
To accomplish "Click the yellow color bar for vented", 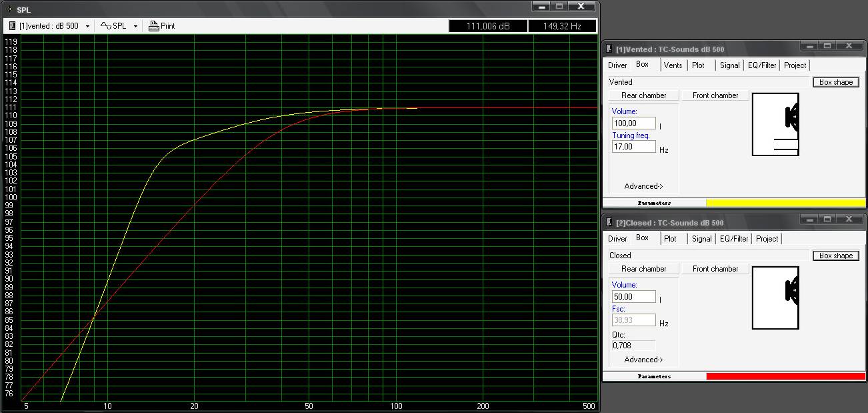I will [785, 203].
